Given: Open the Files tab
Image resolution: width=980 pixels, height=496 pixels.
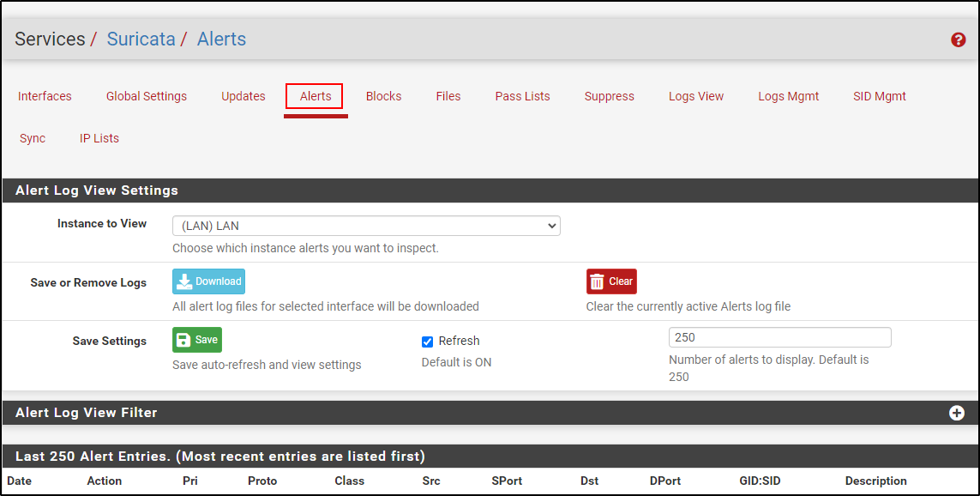Looking at the screenshot, I should pyautogui.click(x=448, y=96).
